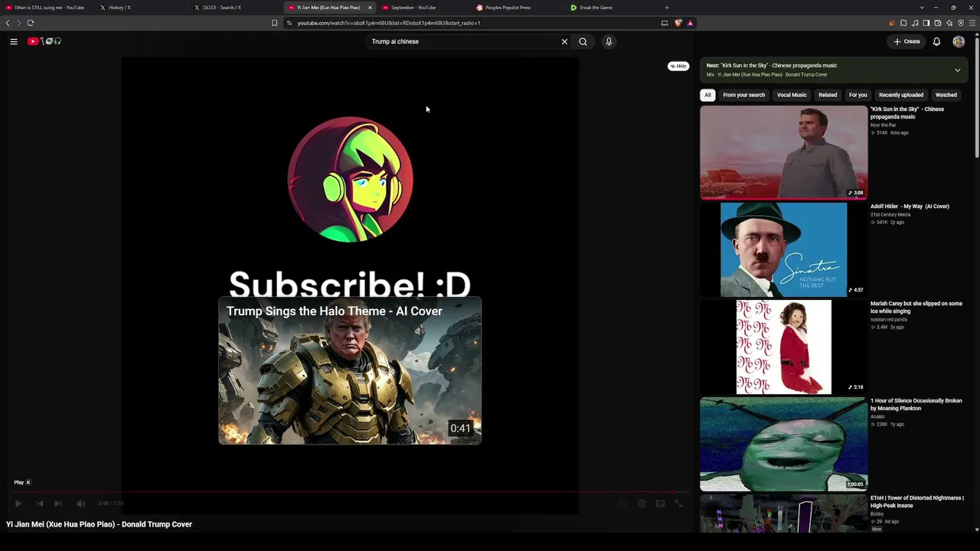Switch to the DLSS5 - Search / X tab
This screenshot has height=551, width=980.
tap(236, 8)
